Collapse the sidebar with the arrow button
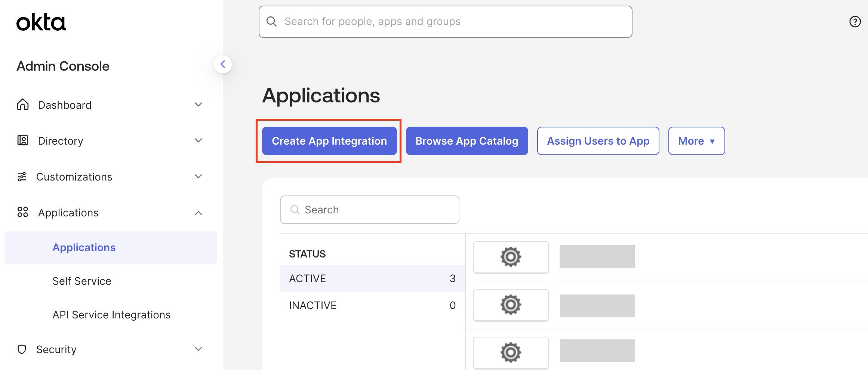868x370 pixels. point(223,64)
